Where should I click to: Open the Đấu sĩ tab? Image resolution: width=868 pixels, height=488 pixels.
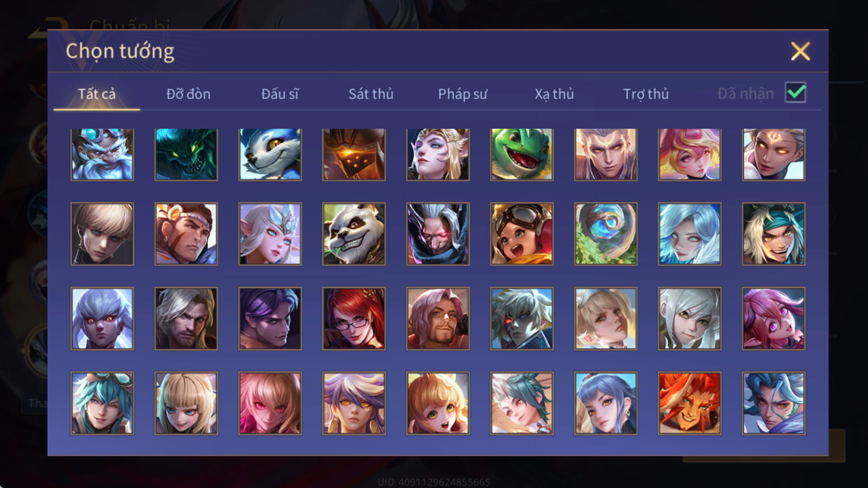click(280, 94)
